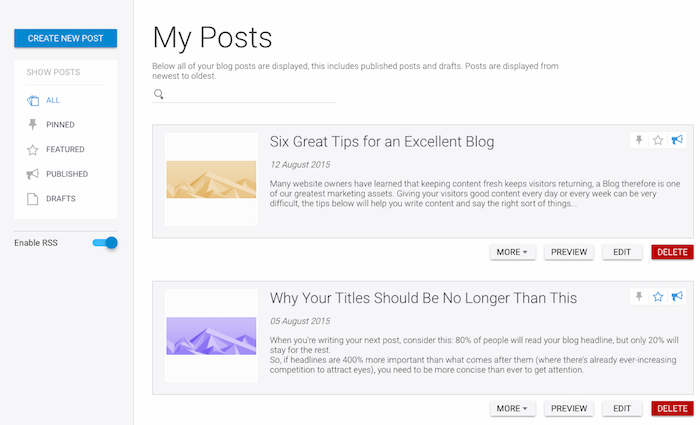Show Featured posts filter

[64, 149]
